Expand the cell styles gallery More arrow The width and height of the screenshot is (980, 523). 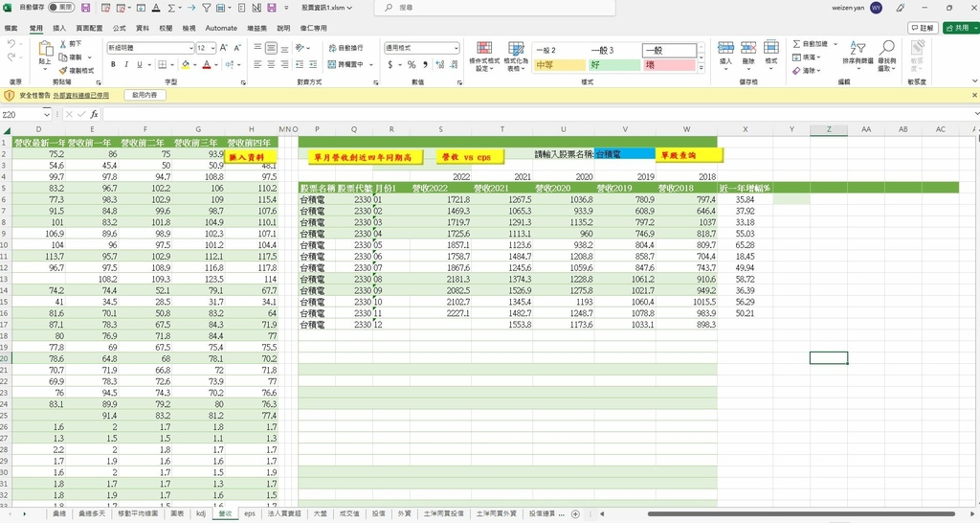701,68
